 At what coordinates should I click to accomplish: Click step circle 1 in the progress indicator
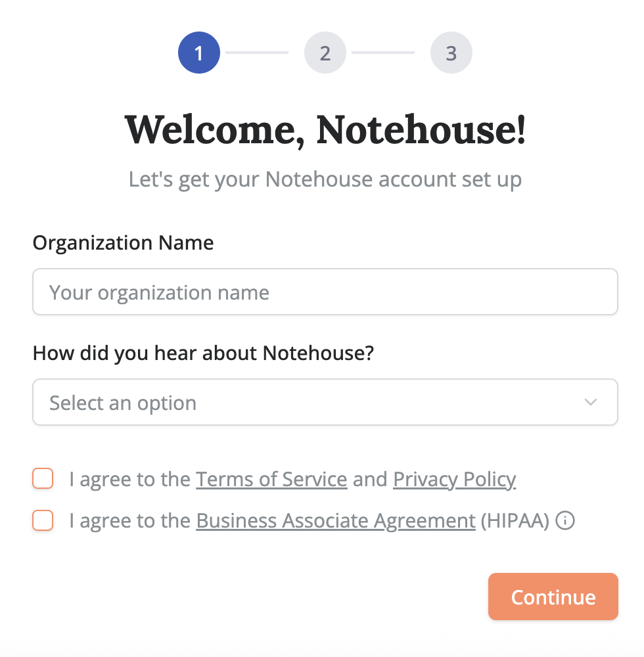[199, 53]
